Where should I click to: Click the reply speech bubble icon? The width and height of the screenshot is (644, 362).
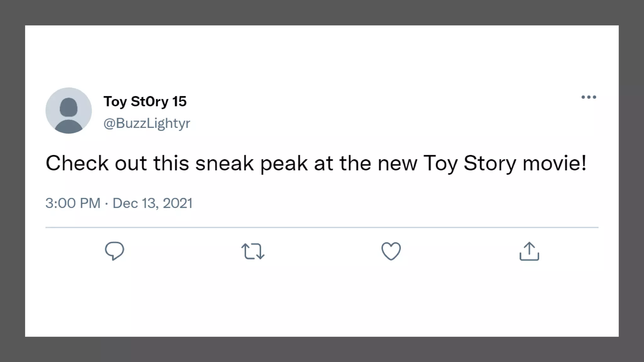pos(114,251)
